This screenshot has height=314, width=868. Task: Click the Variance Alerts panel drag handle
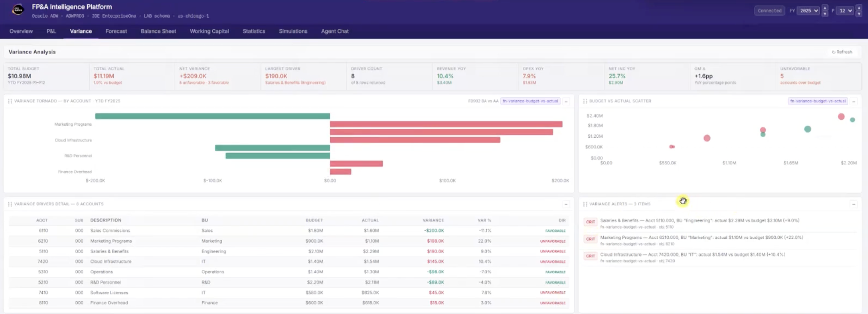pos(585,204)
